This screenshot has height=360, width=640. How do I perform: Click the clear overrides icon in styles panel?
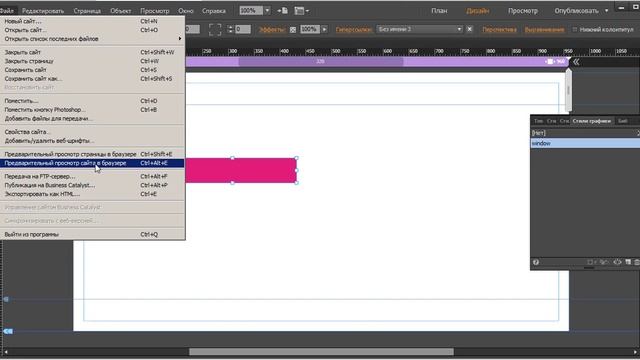coord(591,262)
